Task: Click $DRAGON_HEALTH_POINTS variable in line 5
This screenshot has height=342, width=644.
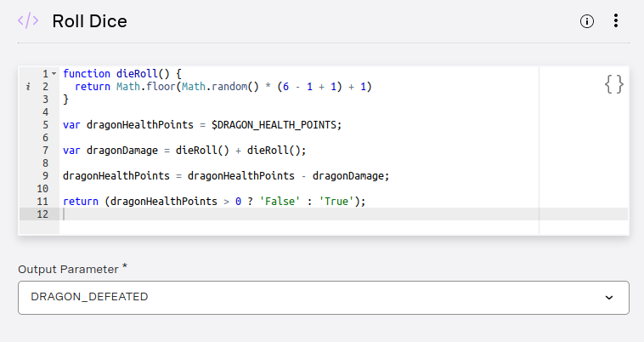Action: tap(274, 125)
